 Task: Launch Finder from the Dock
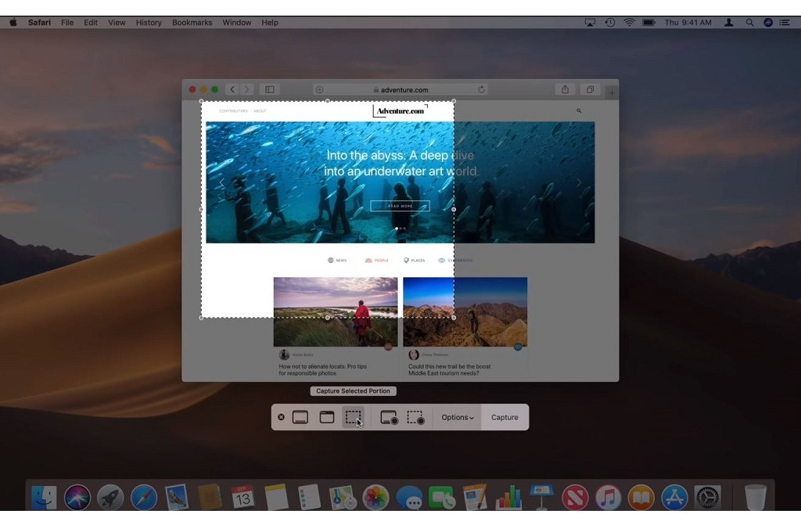[x=44, y=497]
